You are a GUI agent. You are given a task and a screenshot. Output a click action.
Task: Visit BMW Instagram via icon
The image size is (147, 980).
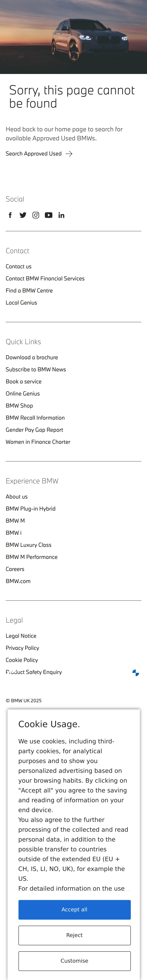(36, 215)
